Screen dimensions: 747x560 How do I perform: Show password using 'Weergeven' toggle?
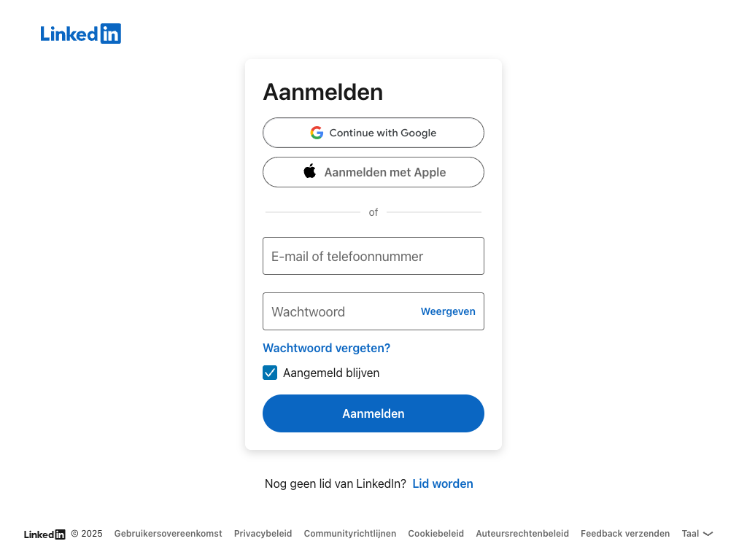click(448, 311)
